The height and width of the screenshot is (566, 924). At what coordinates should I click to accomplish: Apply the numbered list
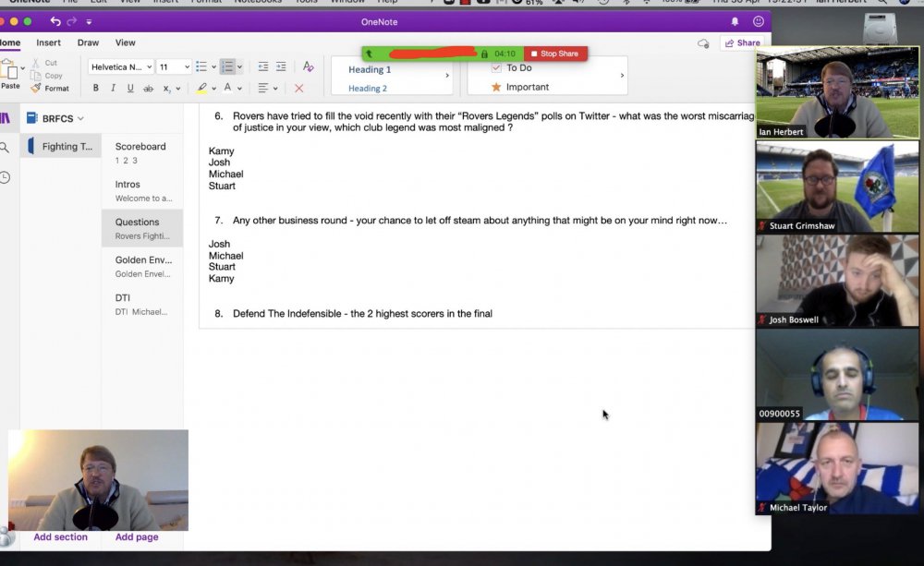(227, 66)
